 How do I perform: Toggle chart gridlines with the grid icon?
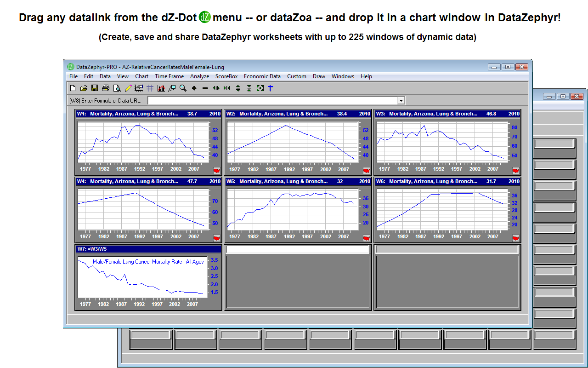pos(150,88)
